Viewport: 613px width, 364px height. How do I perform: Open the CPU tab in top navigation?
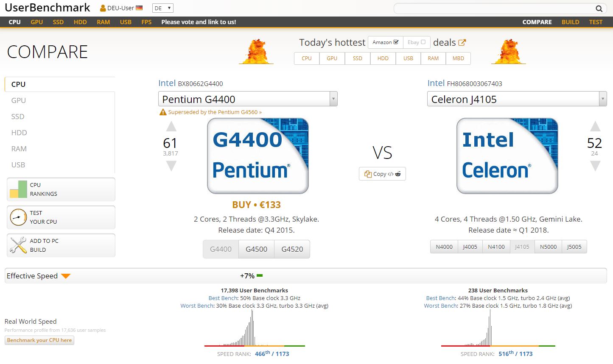15,22
